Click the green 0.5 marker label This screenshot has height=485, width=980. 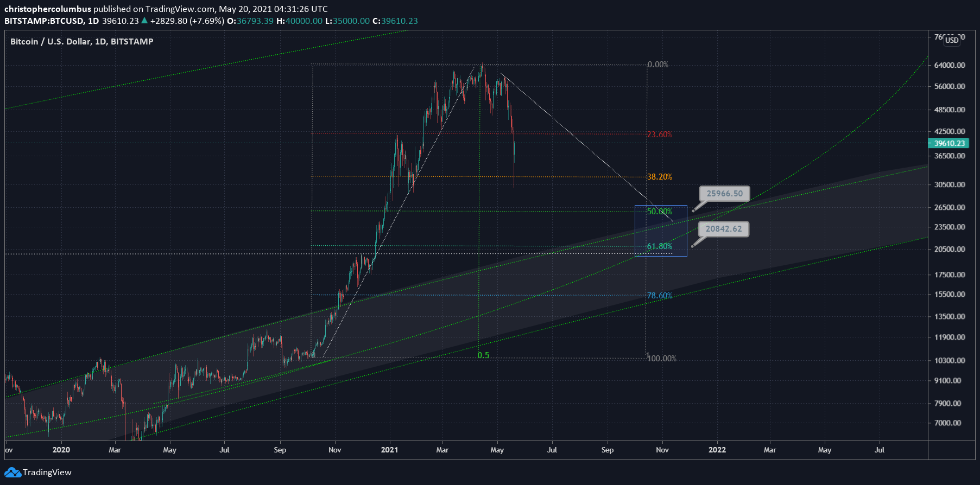point(483,355)
